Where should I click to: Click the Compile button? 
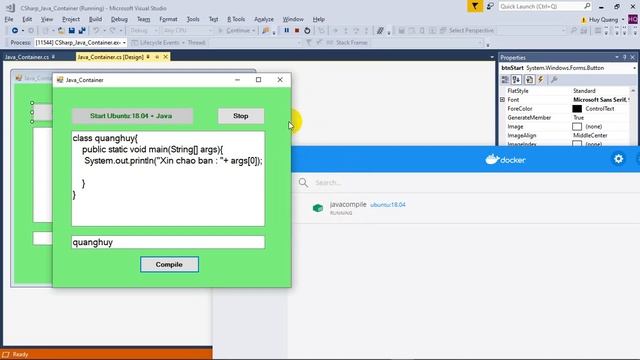169,264
